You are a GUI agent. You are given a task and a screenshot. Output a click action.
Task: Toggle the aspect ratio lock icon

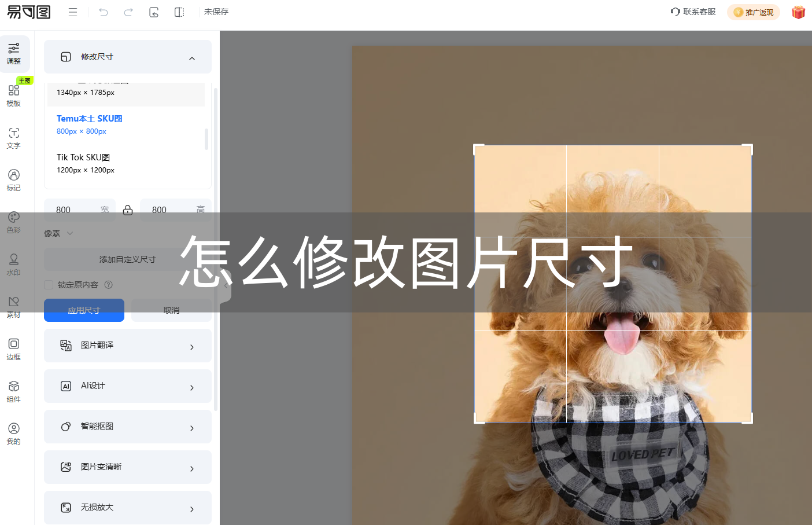click(x=128, y=210)
